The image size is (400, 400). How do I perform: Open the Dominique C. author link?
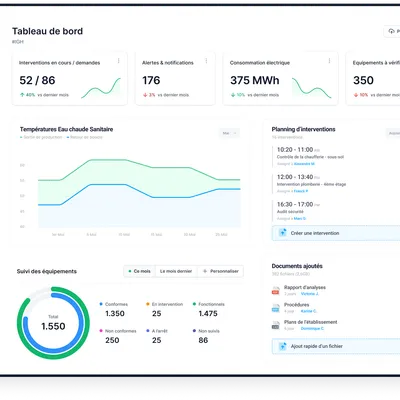pos(312,329)
